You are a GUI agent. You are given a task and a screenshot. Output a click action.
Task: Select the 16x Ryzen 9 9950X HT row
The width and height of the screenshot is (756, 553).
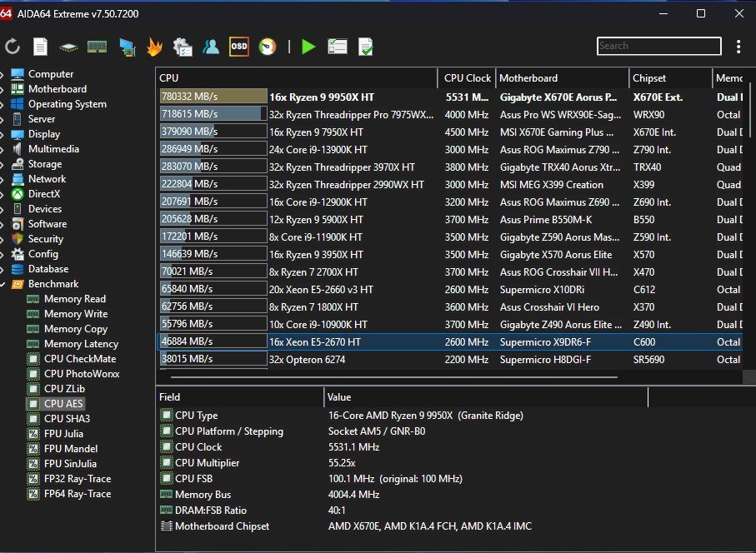tap(450, 97)
